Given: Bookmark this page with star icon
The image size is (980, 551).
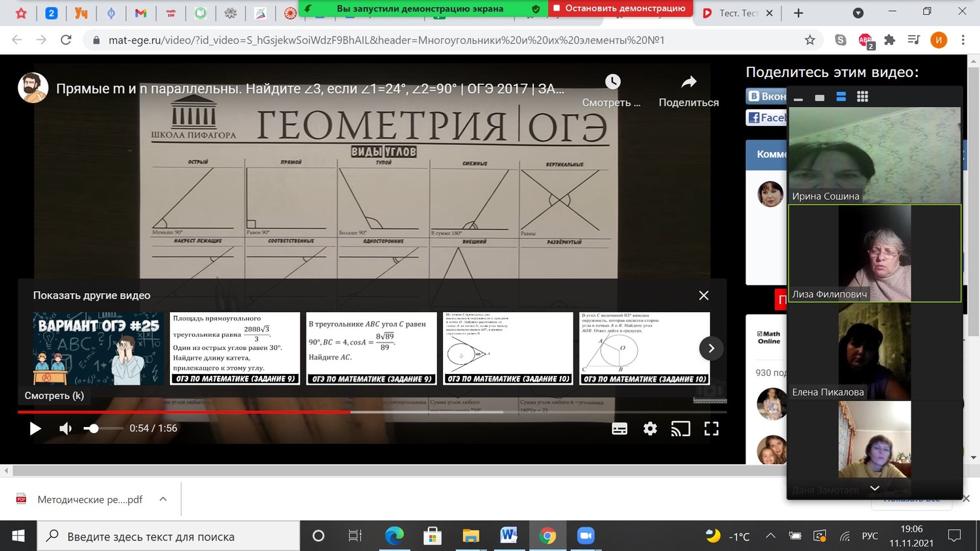Looking at the screenshot, I should (x=810, y=40).
